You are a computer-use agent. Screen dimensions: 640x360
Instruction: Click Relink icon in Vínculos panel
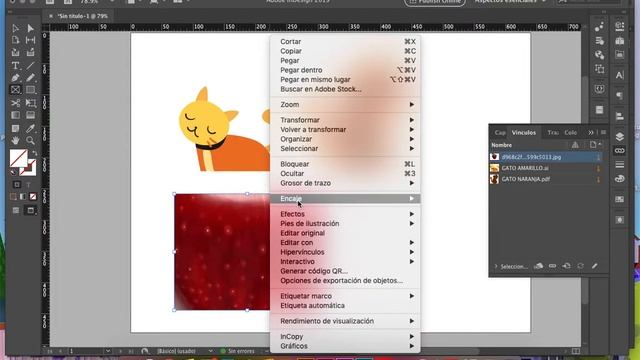[552, 266]
